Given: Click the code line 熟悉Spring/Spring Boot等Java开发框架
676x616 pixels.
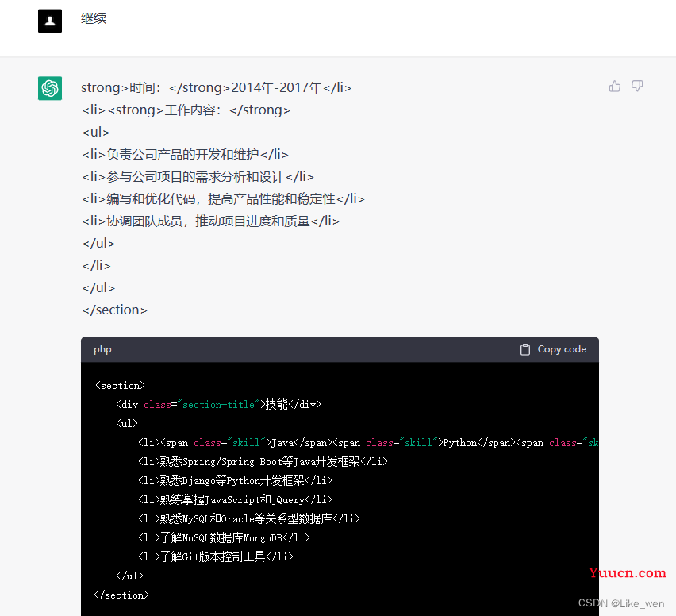Looking at the screenshot, I should [x=263, y=461].
